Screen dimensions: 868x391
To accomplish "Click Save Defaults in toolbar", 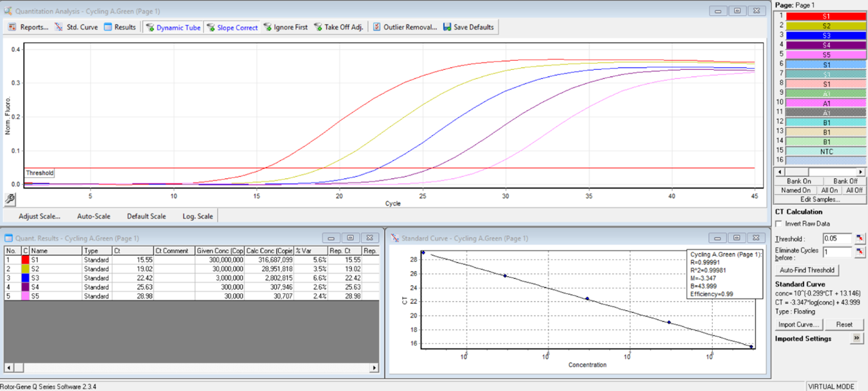I will pos(469,27).
